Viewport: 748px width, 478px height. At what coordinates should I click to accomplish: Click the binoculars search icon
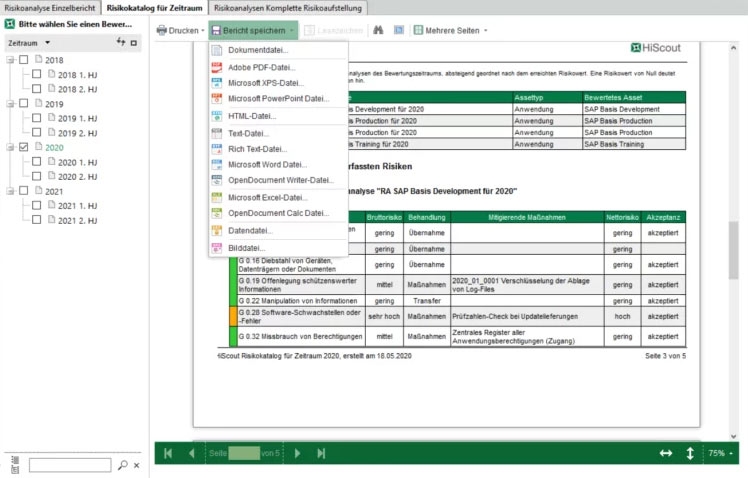pos(378,31)
